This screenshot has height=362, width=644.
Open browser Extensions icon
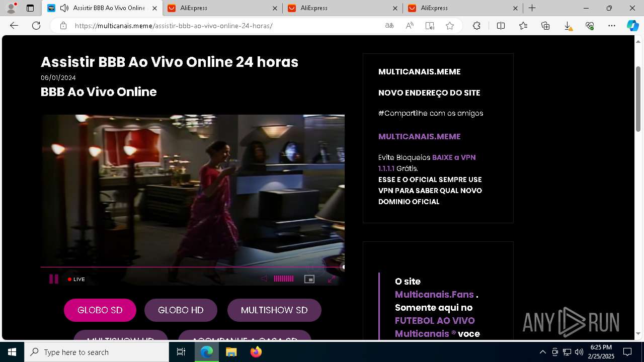pos(476,26)
